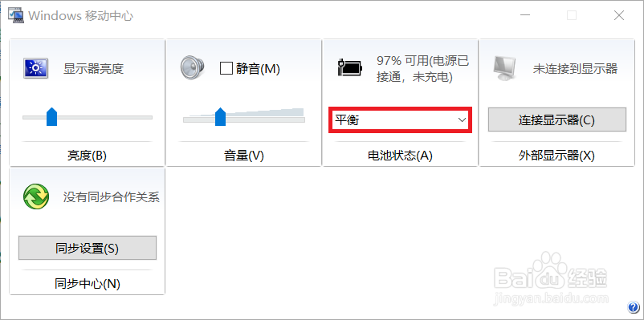Click the 连接显示器(C) button
This screenshot has width=644, height=320.
tap(557, 119)
